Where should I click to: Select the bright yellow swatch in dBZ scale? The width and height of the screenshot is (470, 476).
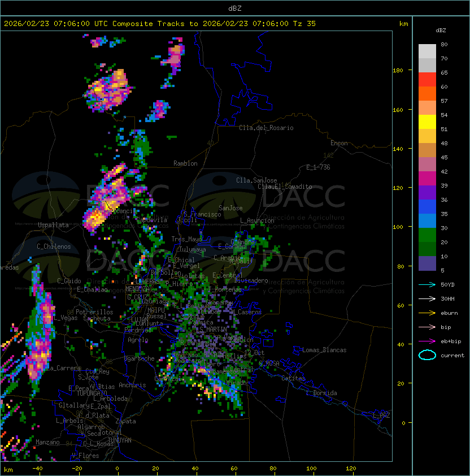[427, 122]
